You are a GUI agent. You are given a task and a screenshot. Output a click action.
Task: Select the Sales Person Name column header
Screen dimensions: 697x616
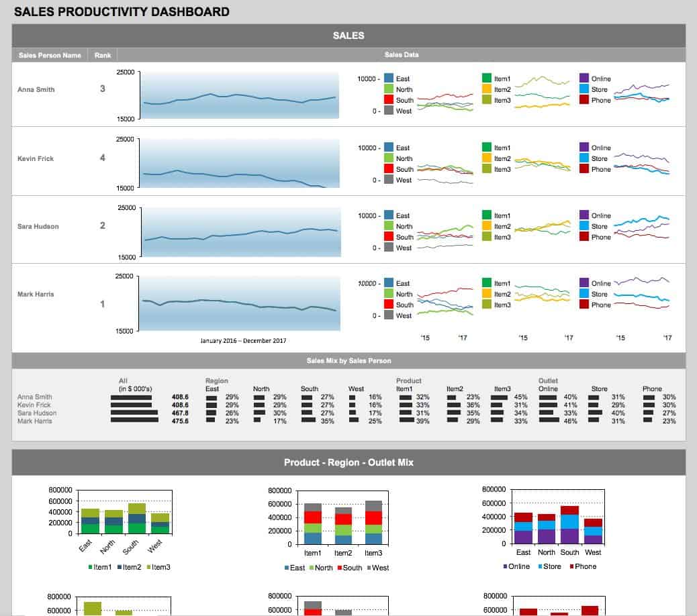pyautogui.click(x=50, y=55)
